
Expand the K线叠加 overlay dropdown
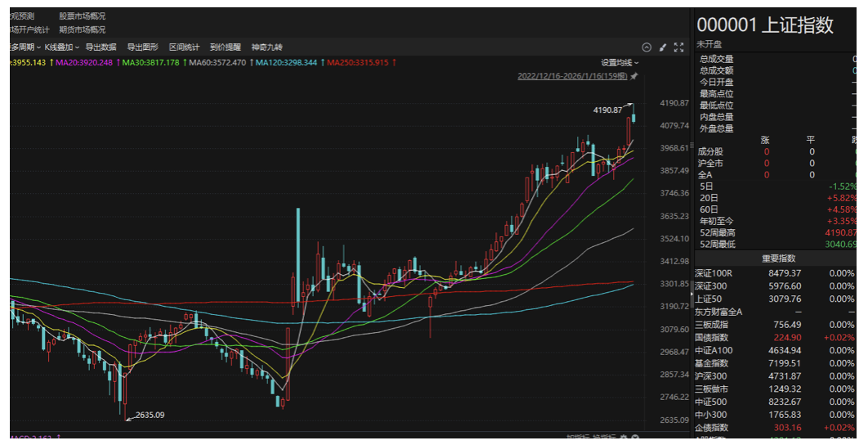pos(61,47)
